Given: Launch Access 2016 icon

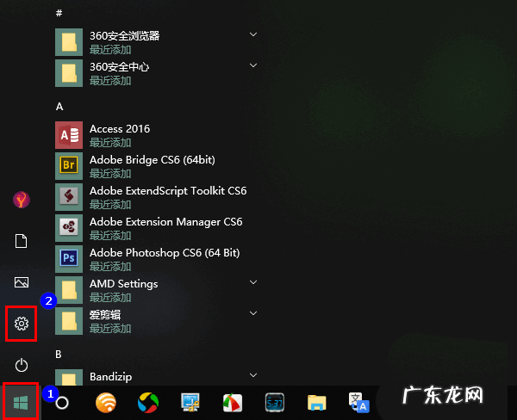Looking at the screenshot, I should (69, 135).
